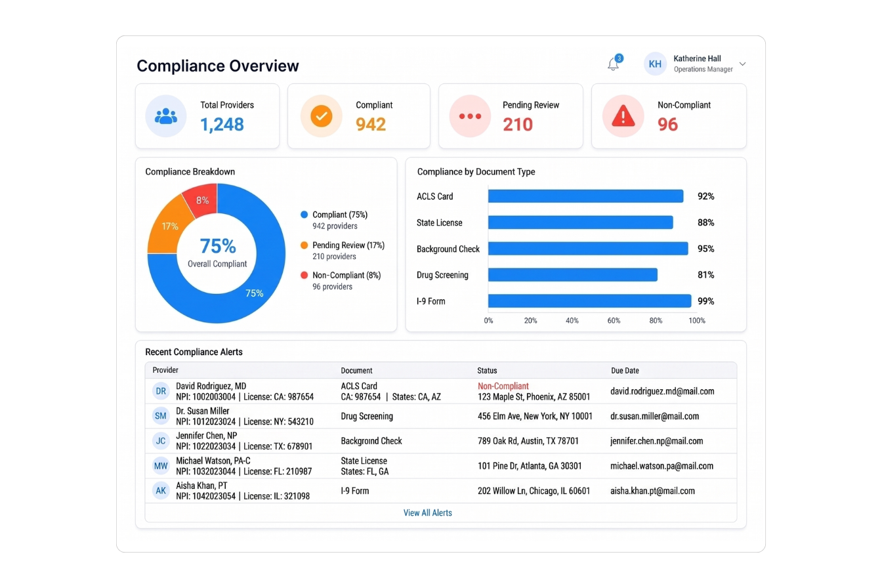882x588 pixels.
Task: Select the AK avatar for Aisha Khan
Action: tap(161, 490)
